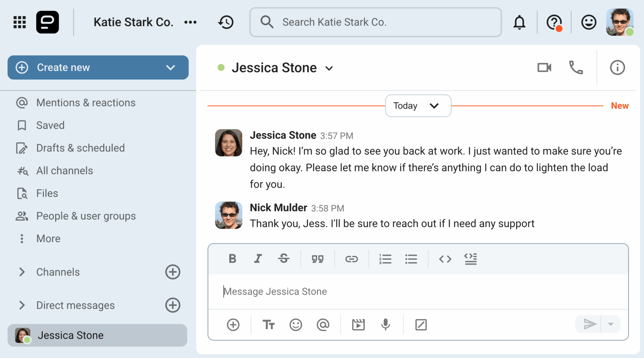This screenshot has height=358, width=644.
Task: Expand the Channels section
Action: click(22, 272)
